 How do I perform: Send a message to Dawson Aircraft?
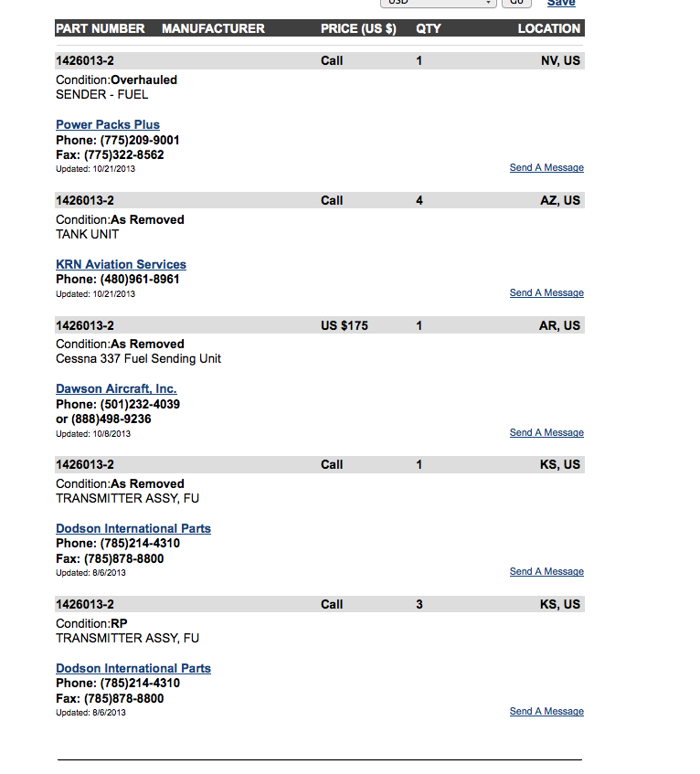pos(546,433)
